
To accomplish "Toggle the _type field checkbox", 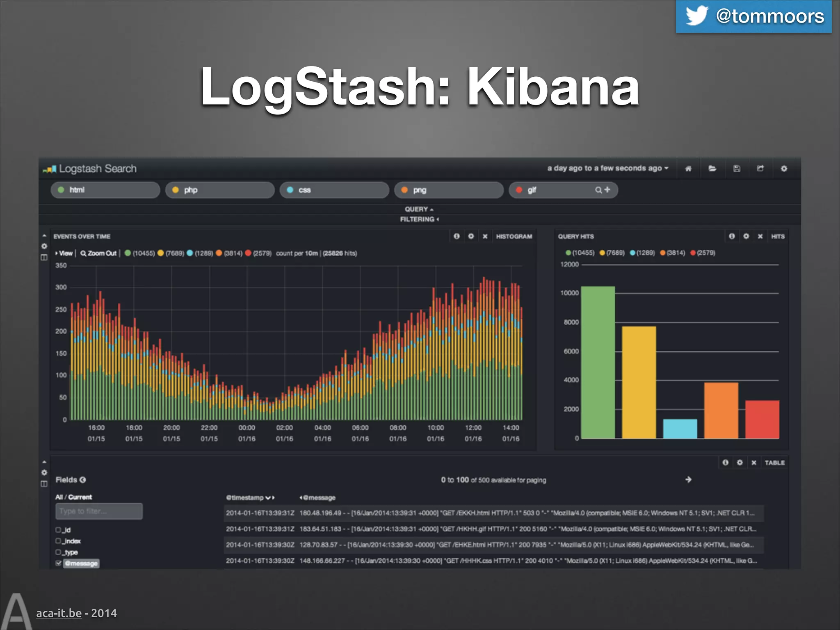I will point(58,552).
